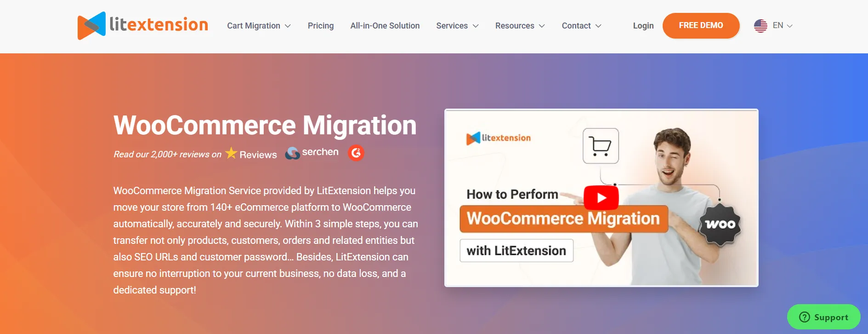This screenshot has width=868, height=334.
Task: Click the WooCommerce Migration heading
Action: click(x=265, y=125)
